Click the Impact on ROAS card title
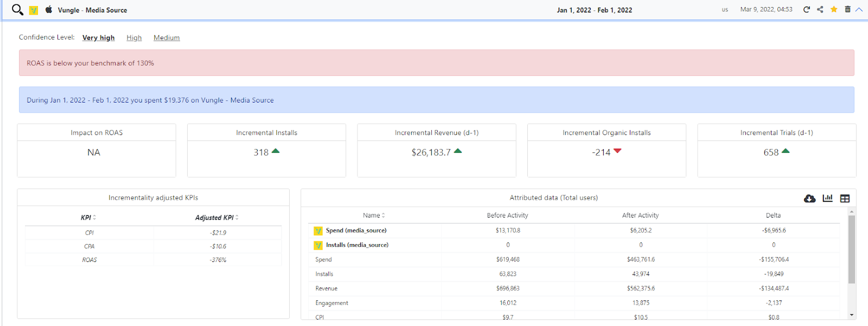Image resolution: width=868 pixels, height=326 pixels. coord(97,133)
